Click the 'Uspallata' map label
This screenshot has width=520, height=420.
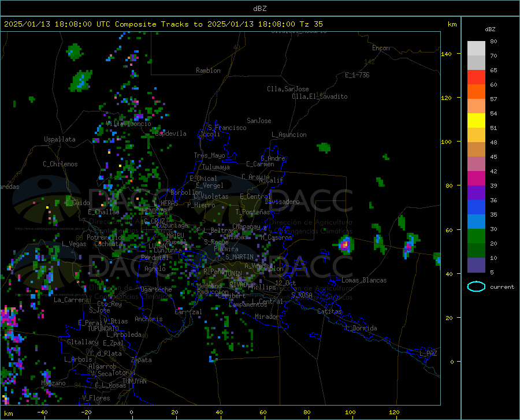[x=60, y=139]
